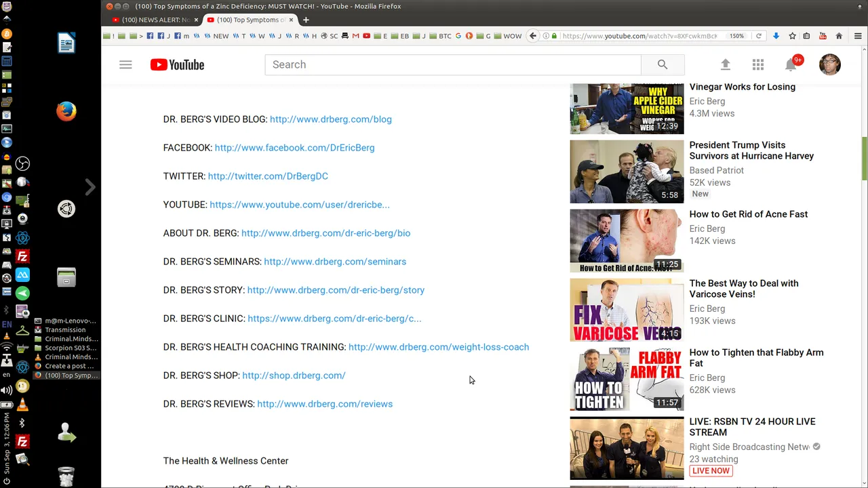Click the 'How to Tighten that Flabby Arm Fat' title
The image size is (868, 488).
(757, 358)
